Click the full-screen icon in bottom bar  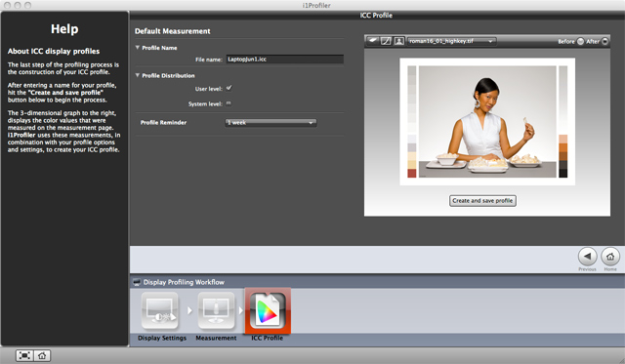pyautogui.click(x=24, y=355)
